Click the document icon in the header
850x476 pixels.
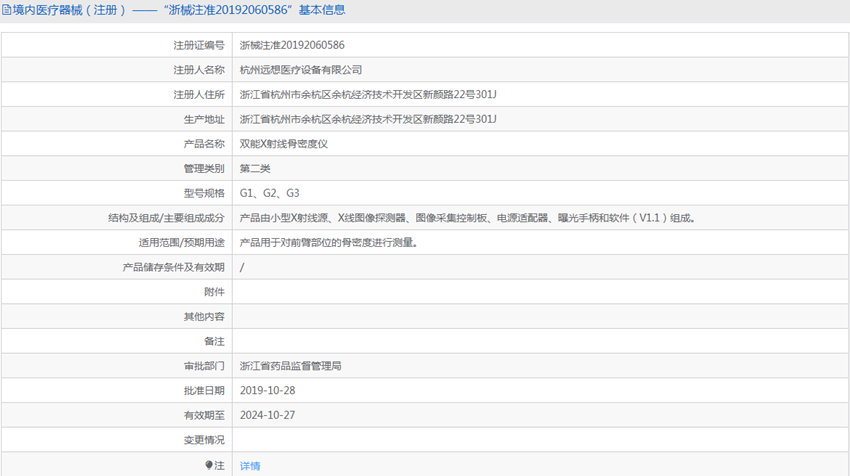[7, 10]
